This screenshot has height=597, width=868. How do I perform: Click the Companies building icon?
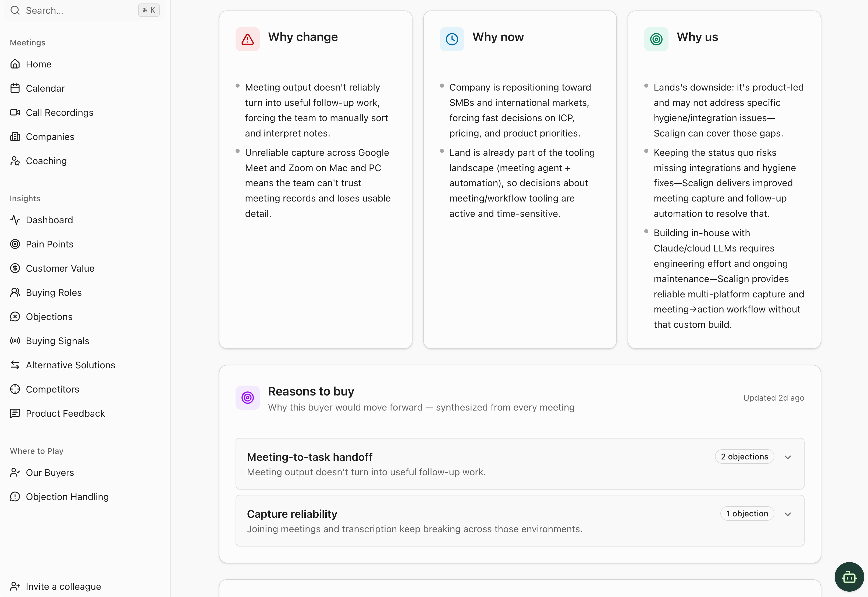click(x=15, y=136)
